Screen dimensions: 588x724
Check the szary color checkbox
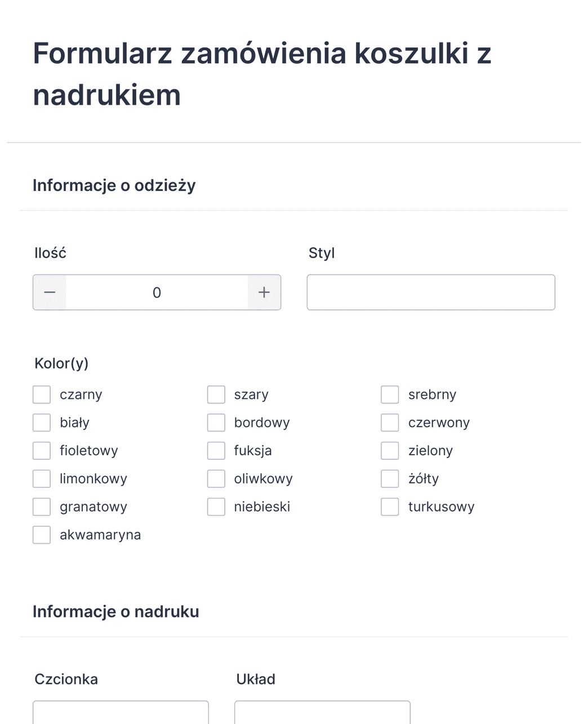tap(216, 394)
